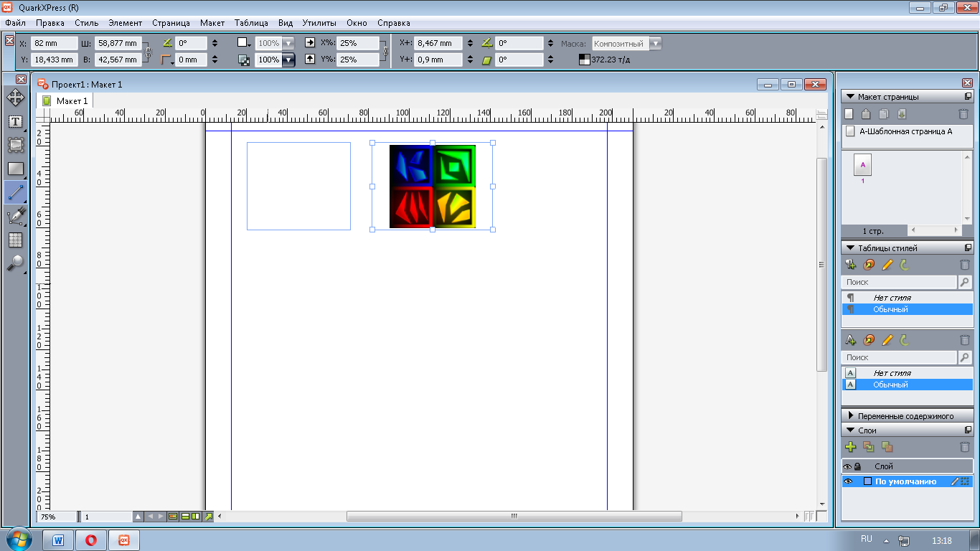Click the paragraph styles search magnifier
The image size is (980, 551).
(x=965, y=283)
